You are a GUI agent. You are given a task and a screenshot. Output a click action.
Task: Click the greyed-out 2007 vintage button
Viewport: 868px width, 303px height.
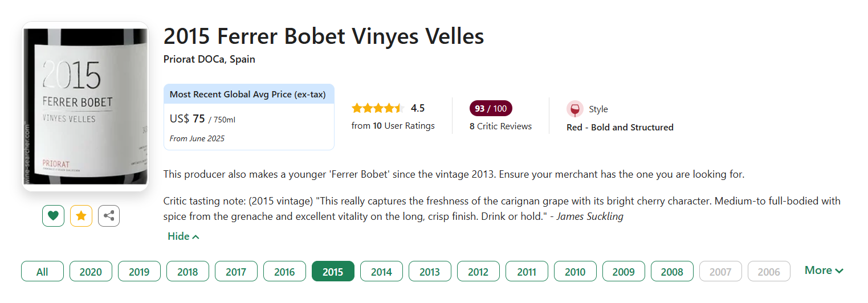coord(720,272)
